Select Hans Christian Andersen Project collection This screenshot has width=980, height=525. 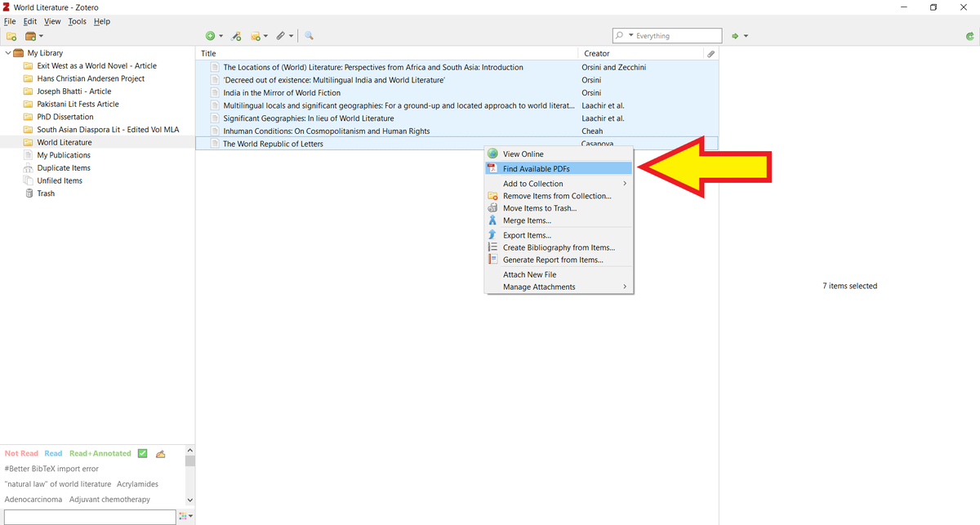(91, 78)
